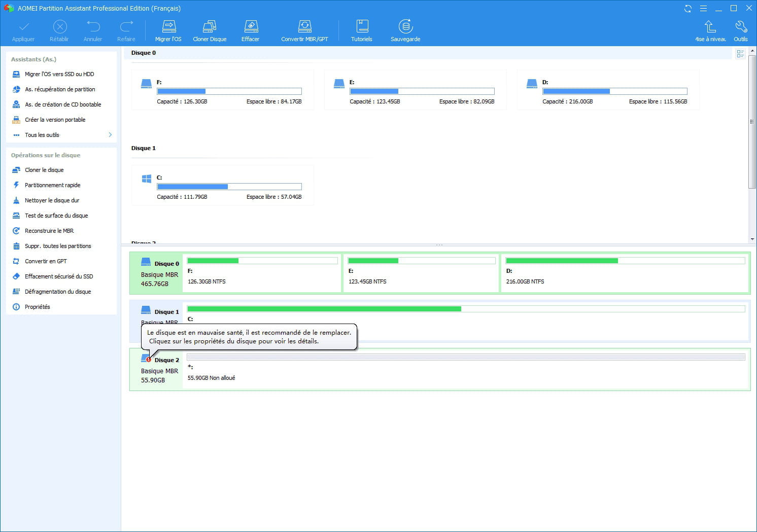Select Convertir en GPT
This screenshot has height=532, width=757.
click(46, 261)
